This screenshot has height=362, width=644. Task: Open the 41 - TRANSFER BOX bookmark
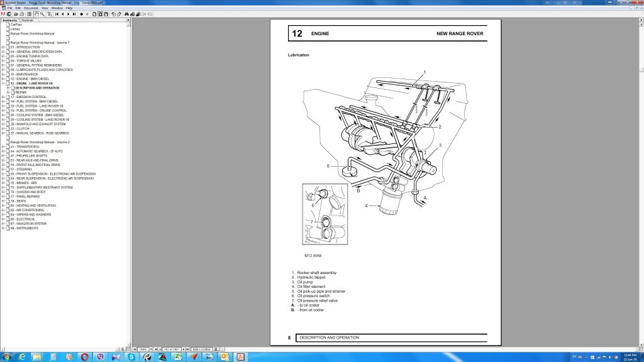(25, 146)
